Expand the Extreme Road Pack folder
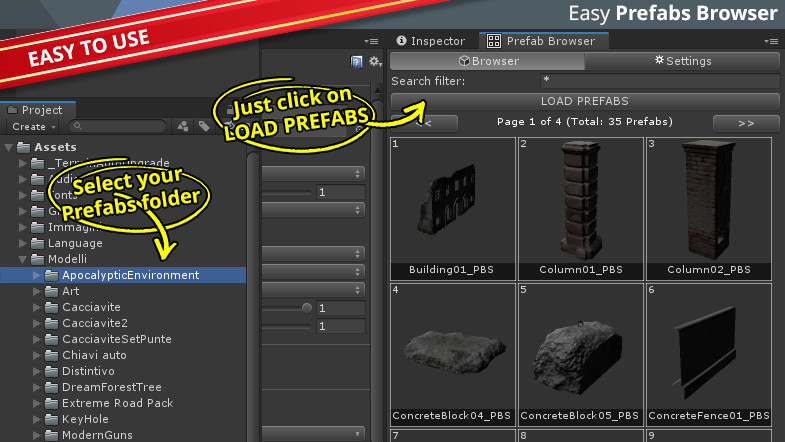The image size is (785, 442). (37, 403)
